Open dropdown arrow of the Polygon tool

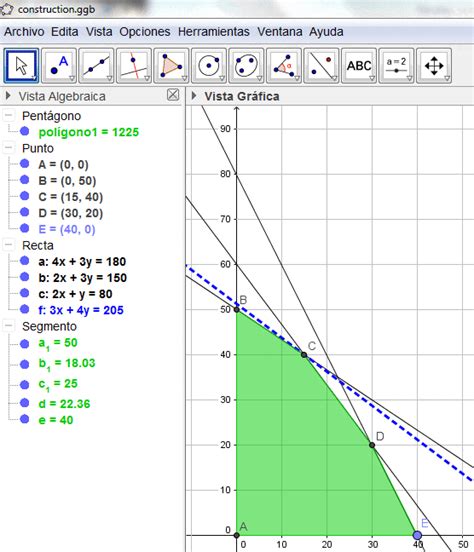[184, 79]
